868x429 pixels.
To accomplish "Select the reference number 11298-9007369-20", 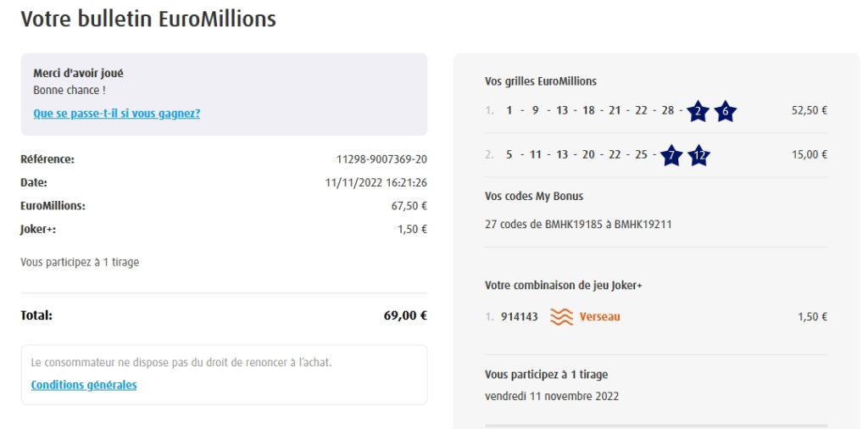I will click(381, 159).
